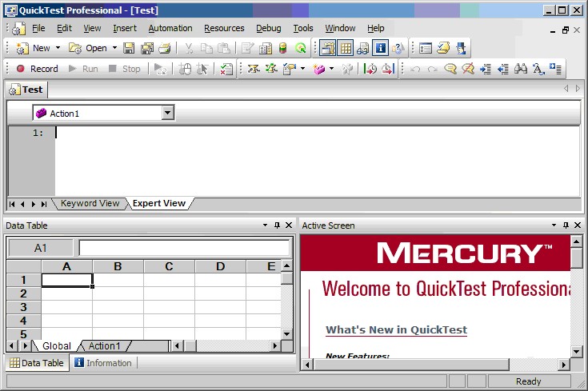The width and height of the screenshot is (588, 391).
Task: Pin the Data Table panel with pushpin
Action: [277, 225]
